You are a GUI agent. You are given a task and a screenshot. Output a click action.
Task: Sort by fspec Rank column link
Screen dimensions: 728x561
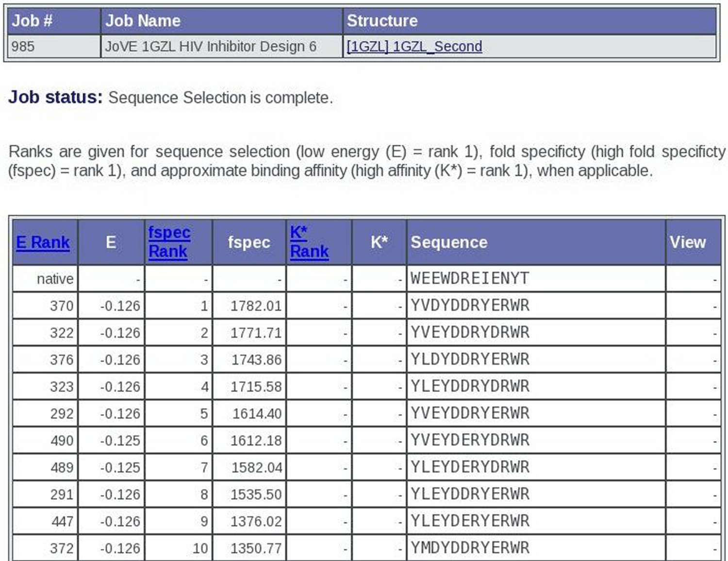pyautogui.click(x=169, y=242)
